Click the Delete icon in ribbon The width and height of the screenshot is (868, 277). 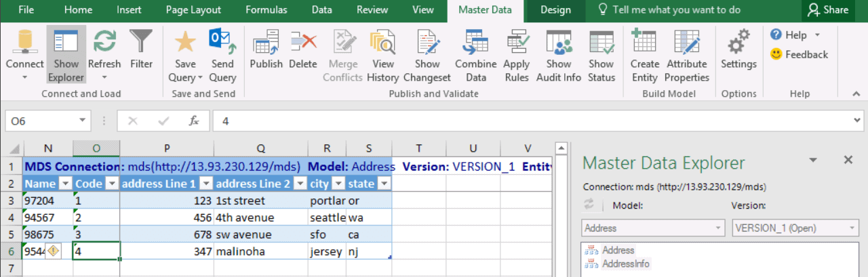pos(303,42)
